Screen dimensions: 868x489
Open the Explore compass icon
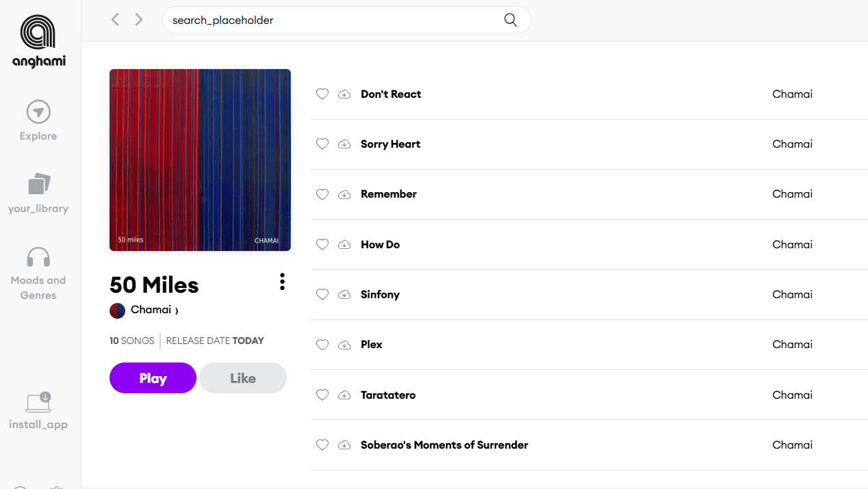click(x=38, y=112)
